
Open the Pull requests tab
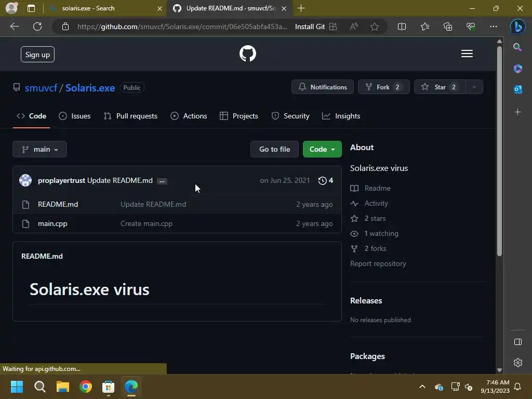130,116
